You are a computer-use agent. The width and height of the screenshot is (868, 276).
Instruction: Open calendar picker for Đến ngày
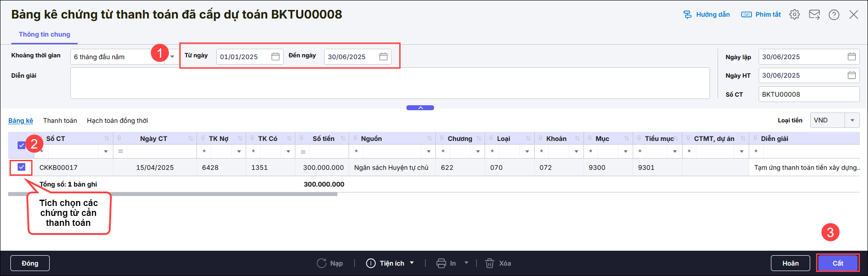pyautogui.click(x=383, y=56)
